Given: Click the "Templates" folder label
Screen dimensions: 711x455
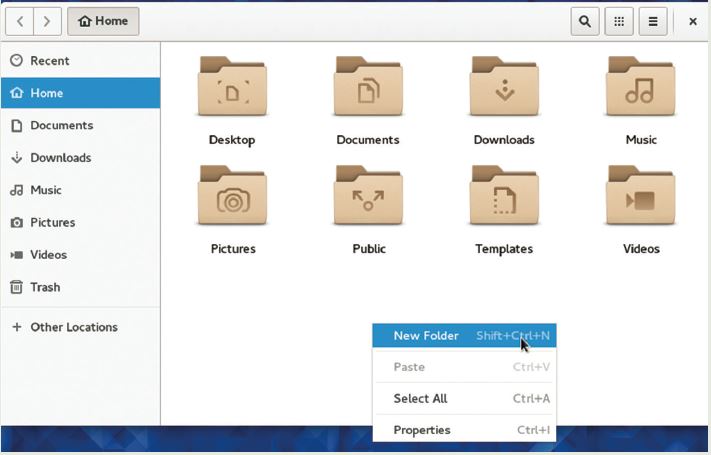Looking at the screenshot, I should coord(504,249).
